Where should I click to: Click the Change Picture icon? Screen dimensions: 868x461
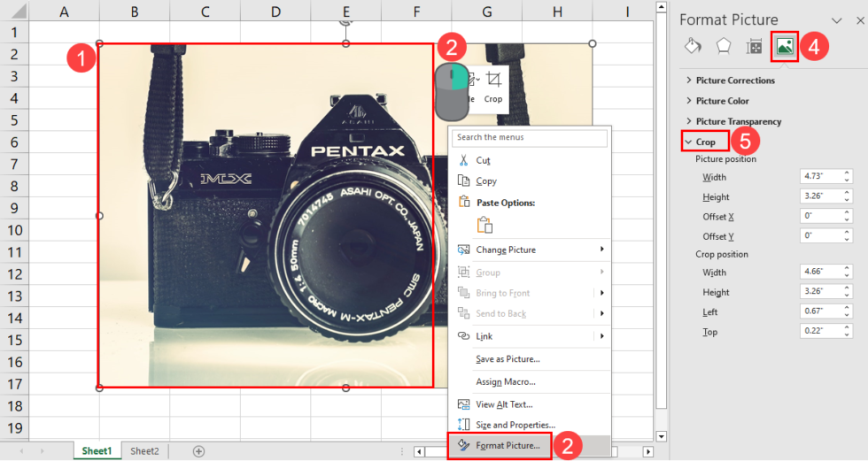pos(464,250)
